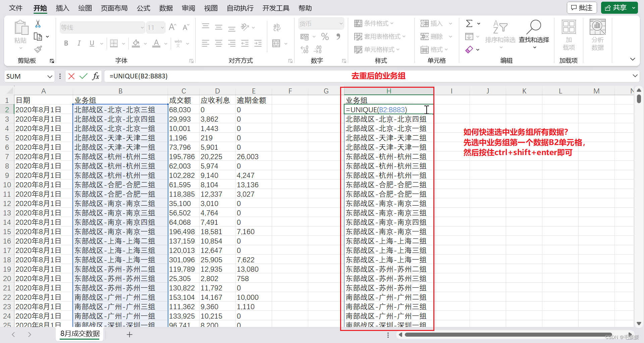Viewport: 644px width, 343px height.
Task: Toggle underline formatting
Action: tap(91, 43)
